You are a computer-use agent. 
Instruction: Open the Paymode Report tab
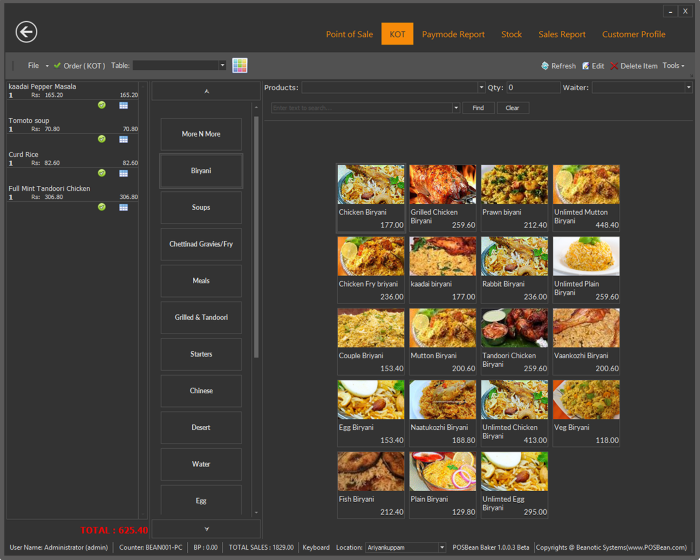pos(453,34)
